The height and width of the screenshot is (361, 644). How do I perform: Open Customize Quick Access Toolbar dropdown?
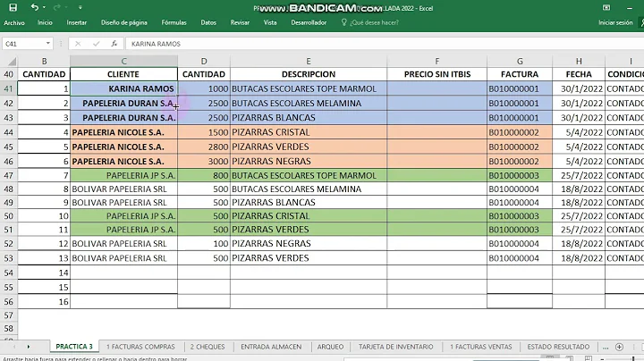(x=80, y=7)
